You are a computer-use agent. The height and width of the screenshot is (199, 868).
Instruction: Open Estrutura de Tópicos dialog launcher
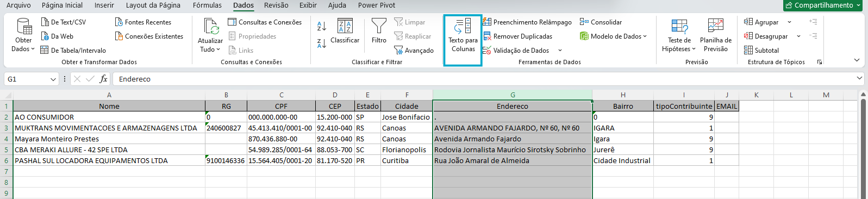[x=820, y=63]
